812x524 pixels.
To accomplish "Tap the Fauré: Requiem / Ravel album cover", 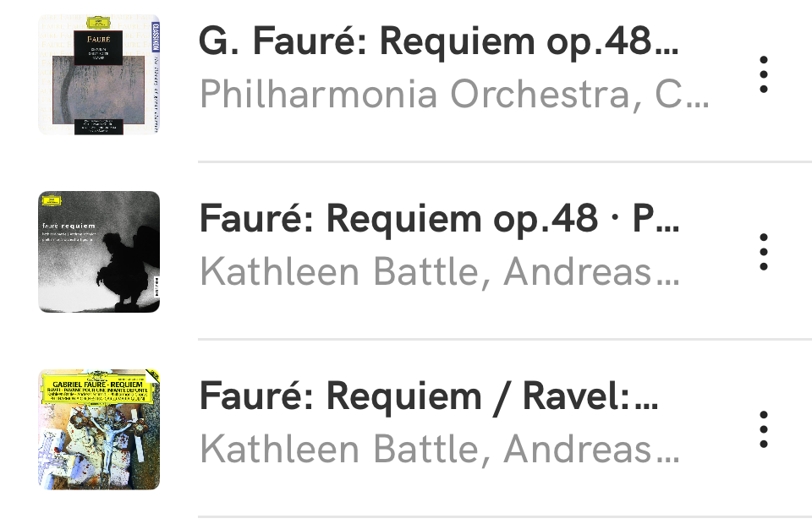I will (x=99, y=429).
